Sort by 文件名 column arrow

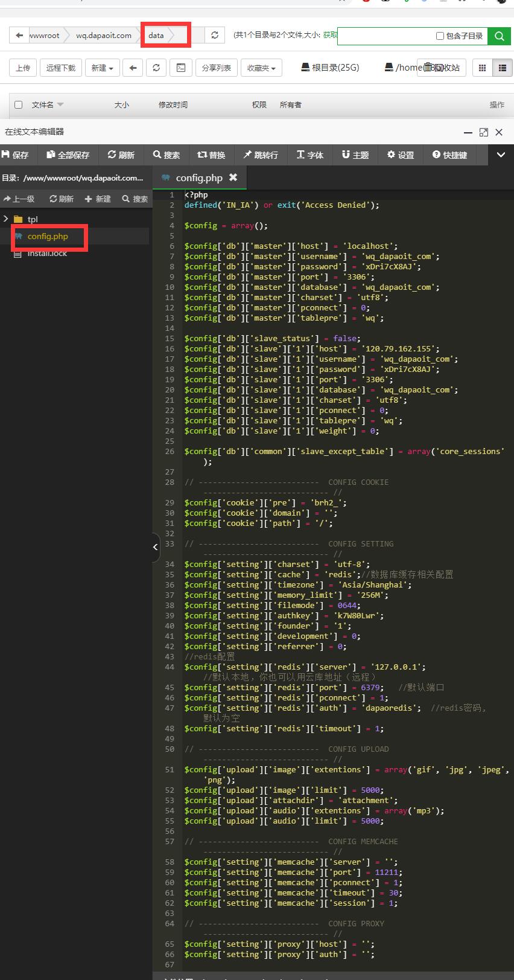[60, 105]
